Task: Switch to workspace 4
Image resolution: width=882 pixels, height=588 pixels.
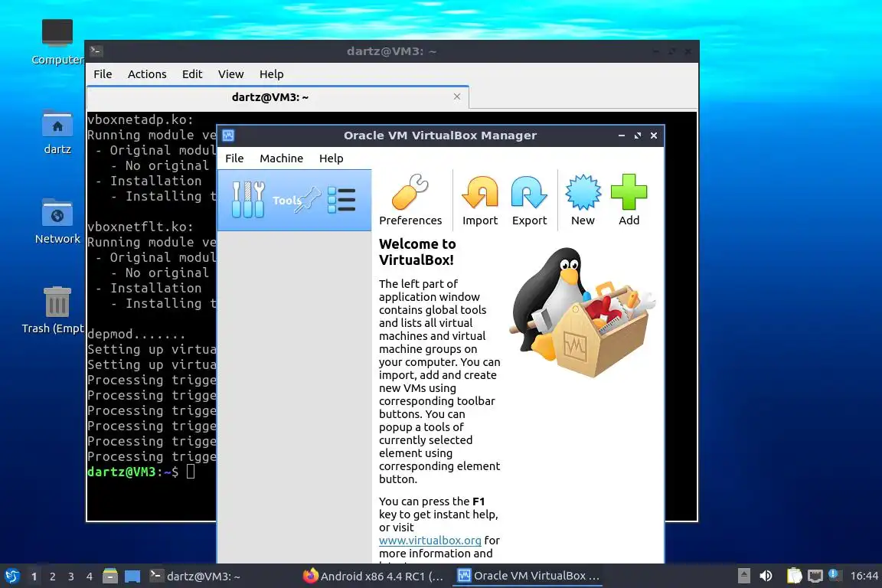Action: (90, 577)
